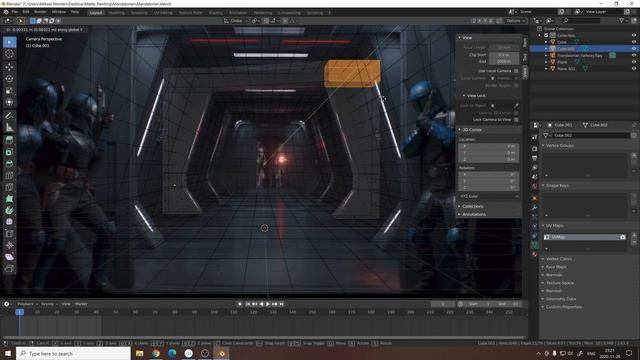The height and width of the screenshot is (360, 640).
Task: Open the Window menu
Action: coord(59,12)
